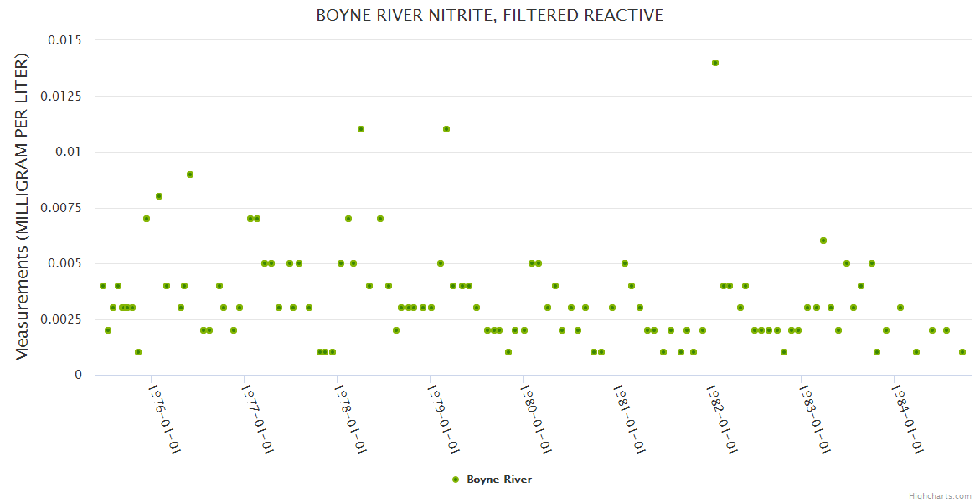Select the 0.0125 y-axis tick label

tap(61, 96)
